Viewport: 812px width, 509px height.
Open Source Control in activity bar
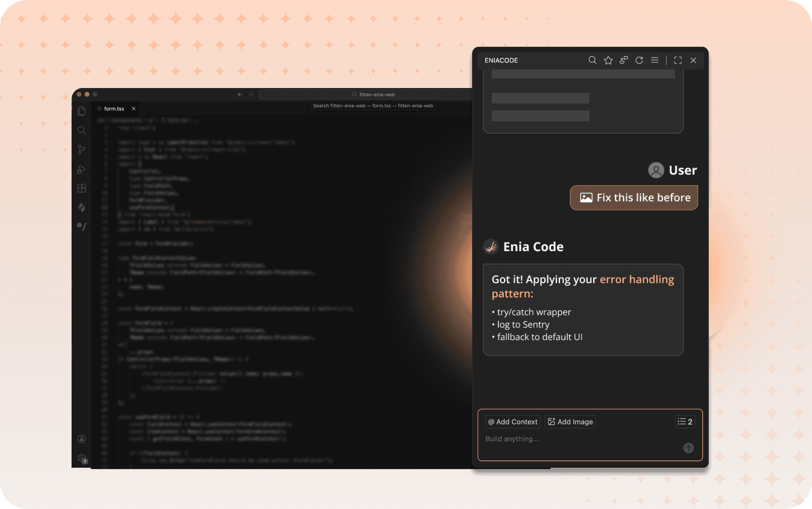[82, 150]
